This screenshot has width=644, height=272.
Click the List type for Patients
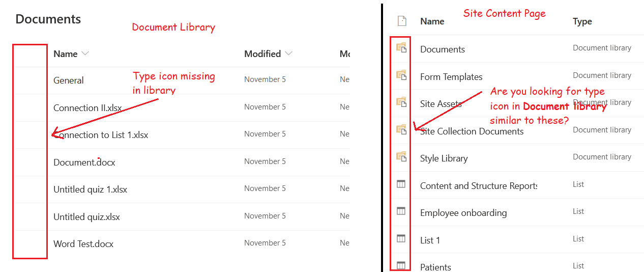tap(578, 266)
